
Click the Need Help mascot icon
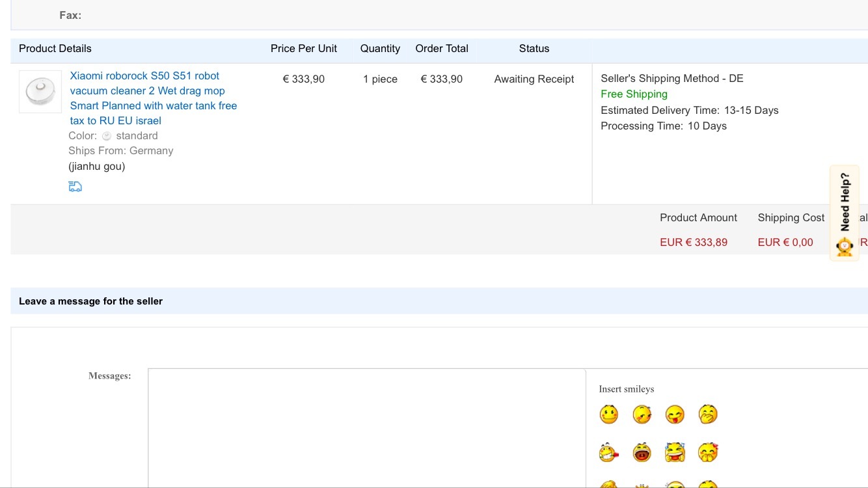845,247
